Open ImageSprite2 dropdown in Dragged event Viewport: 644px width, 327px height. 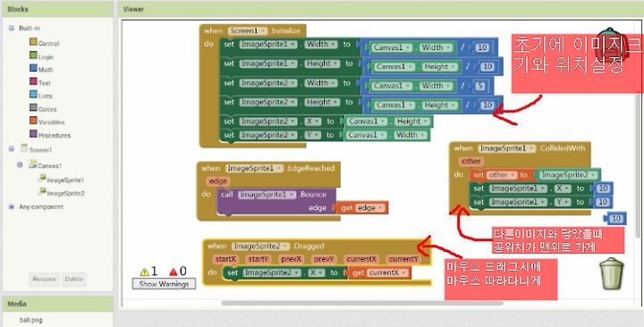pyautogui.click(x=260, y=246)
